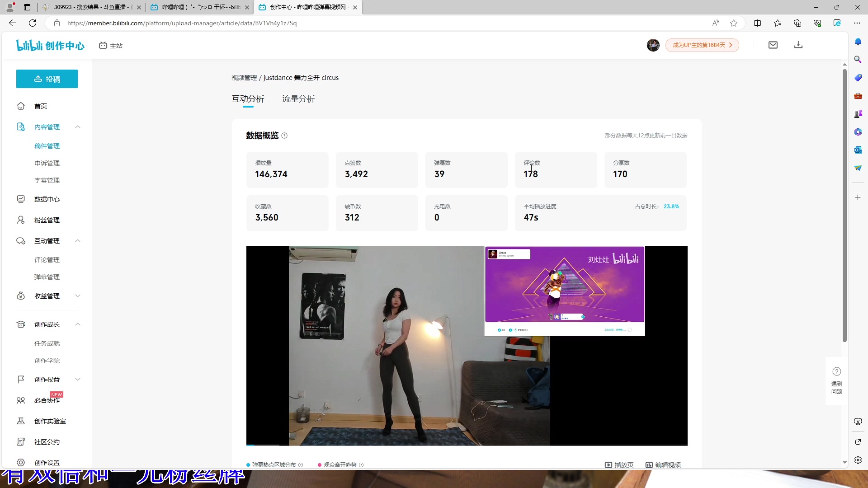Collapse the 创作成长 section chevron
This screenshot has height=488, width=868.
point(78,324)
